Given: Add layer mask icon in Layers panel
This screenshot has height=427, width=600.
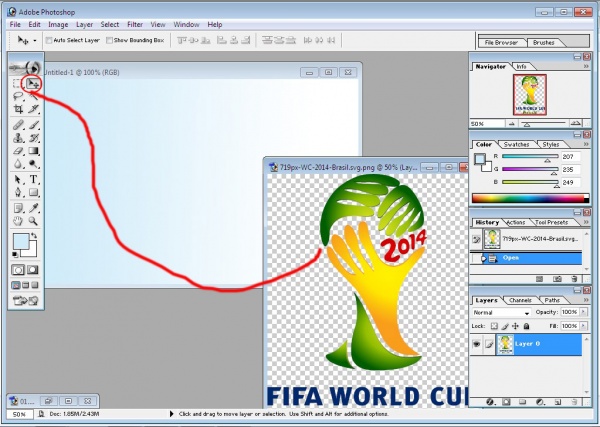Looking at the screenshot, I should tap(506, 402).
